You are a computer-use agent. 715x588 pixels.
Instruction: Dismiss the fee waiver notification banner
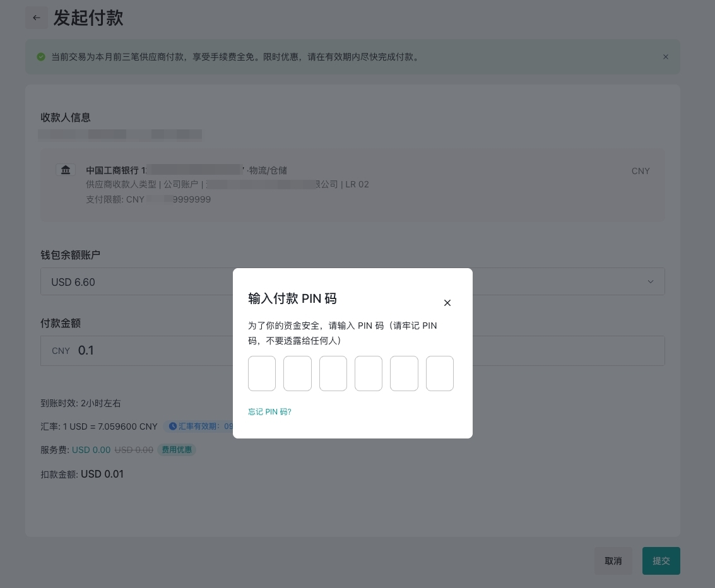[665, 57]
